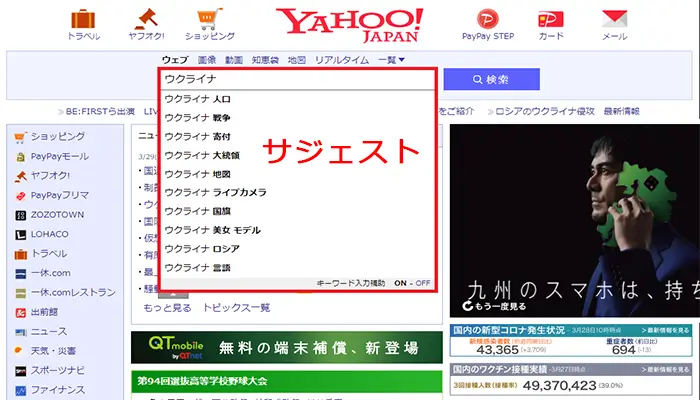Viewport: 700px width, 400px height.
Task: Open the 九州のスマホ video ad
Action: click(x=575, y=221)
